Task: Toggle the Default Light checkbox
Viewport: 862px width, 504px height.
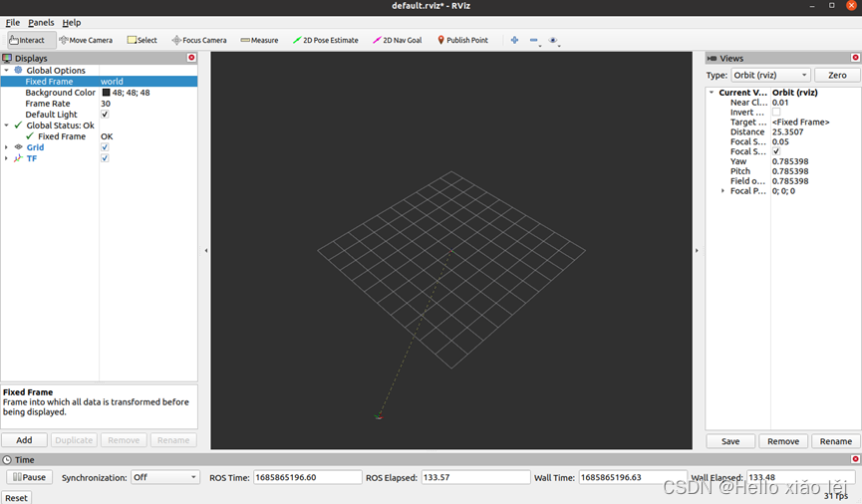Action: [x=105, y=115]
